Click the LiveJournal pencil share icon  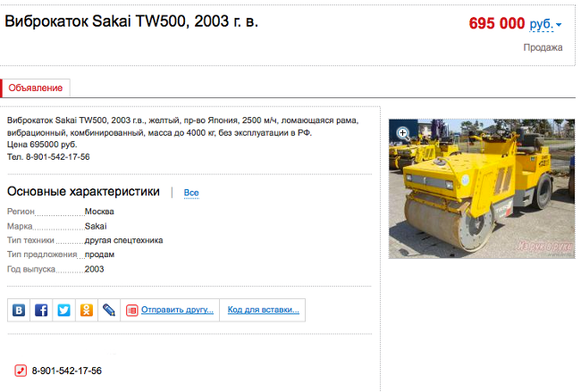tap(109, 310)
